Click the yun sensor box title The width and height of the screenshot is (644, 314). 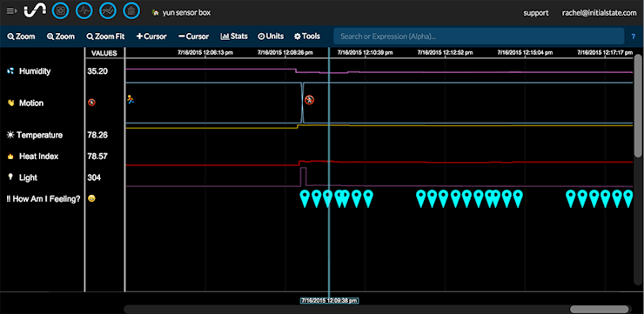(186, 12)
